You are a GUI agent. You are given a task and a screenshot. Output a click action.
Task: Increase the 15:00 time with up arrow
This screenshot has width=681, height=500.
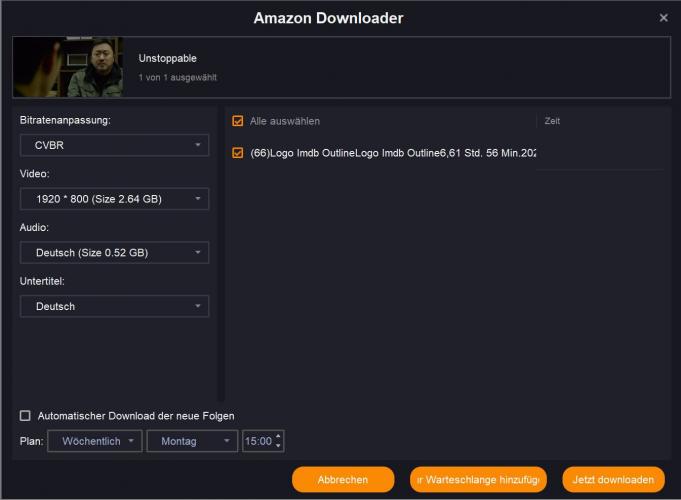278,437
